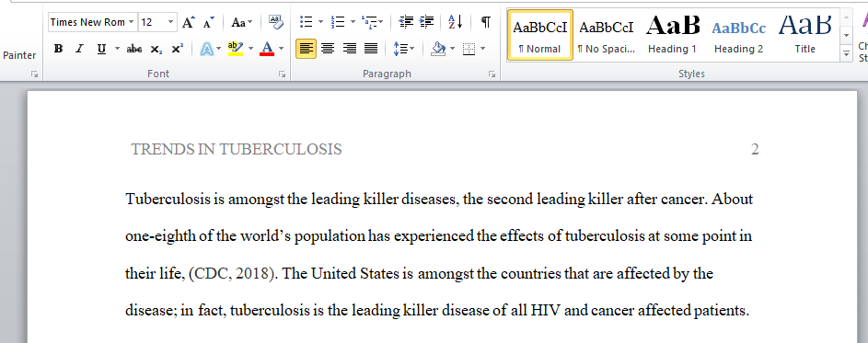
Task: Toggle Strikethrough formatting
Action: (134, 49)
